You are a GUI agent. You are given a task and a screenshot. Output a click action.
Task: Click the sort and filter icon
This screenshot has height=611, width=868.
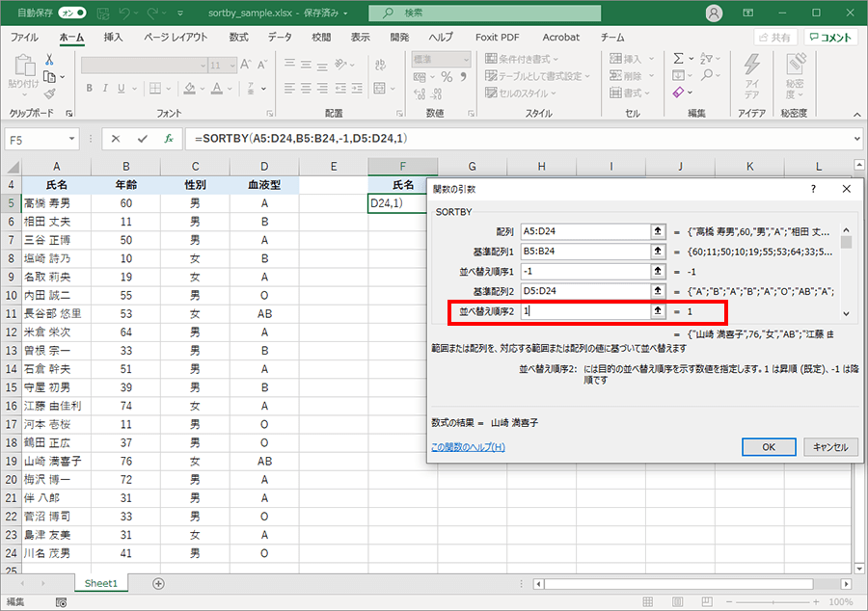[x=707, y=58]
